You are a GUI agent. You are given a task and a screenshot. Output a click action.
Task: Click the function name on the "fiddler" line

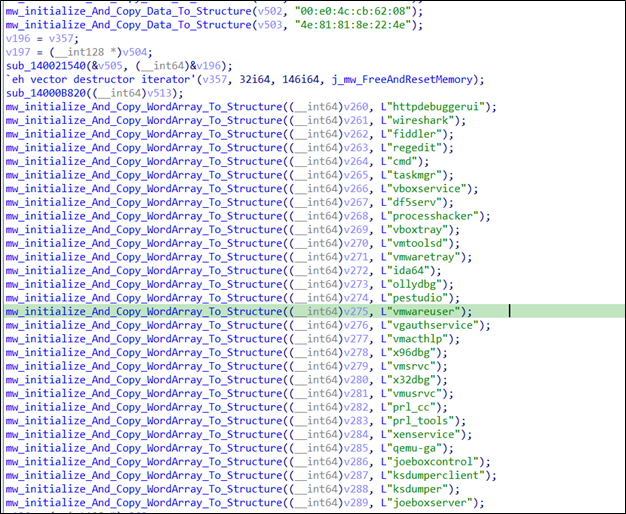[x=143, y=134]
